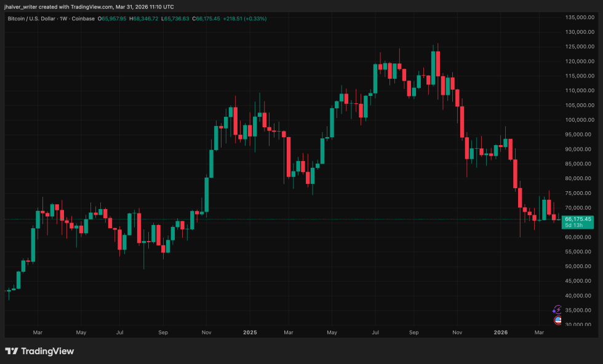Click the TradingView logo icon bottom left
This screenshot has height=364, width=603.
10,351
